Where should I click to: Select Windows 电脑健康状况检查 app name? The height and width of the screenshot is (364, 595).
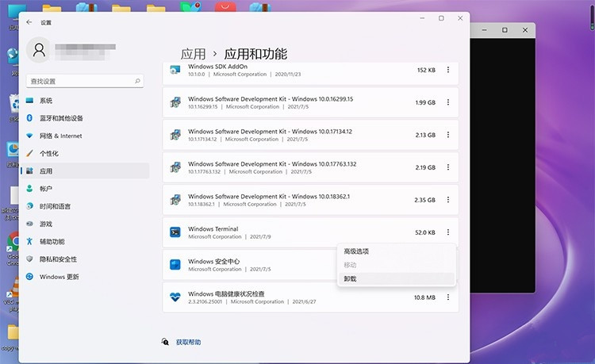(x=226, y=294)
